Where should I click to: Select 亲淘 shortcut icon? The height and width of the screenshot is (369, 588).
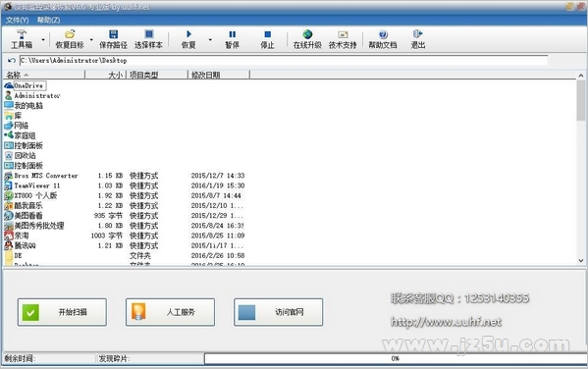9,236
